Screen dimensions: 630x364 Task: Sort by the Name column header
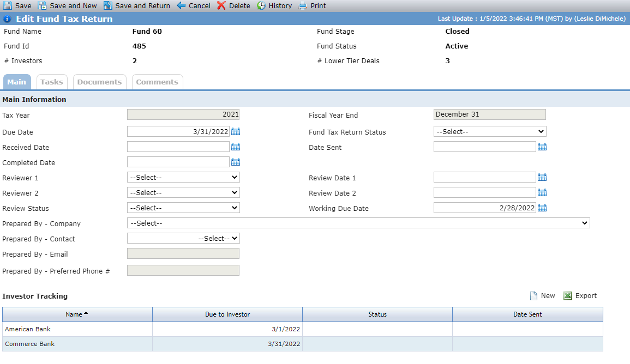click(77, 314)
